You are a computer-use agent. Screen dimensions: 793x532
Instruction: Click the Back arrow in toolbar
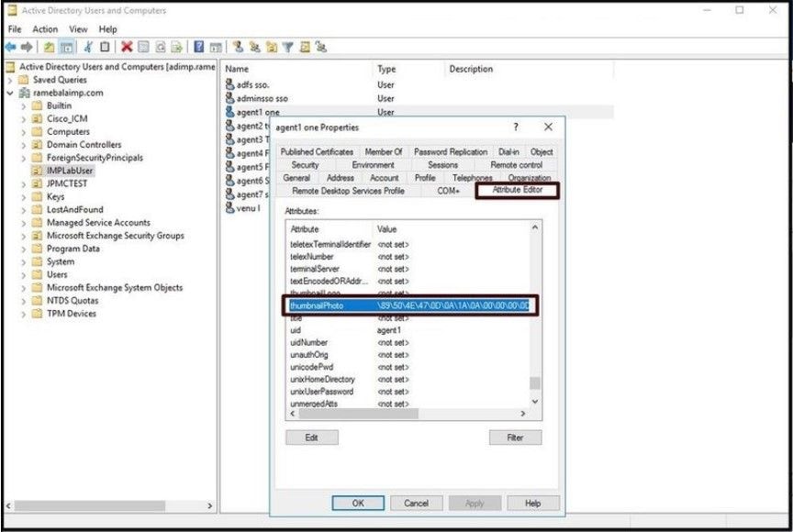click(11, 48)
